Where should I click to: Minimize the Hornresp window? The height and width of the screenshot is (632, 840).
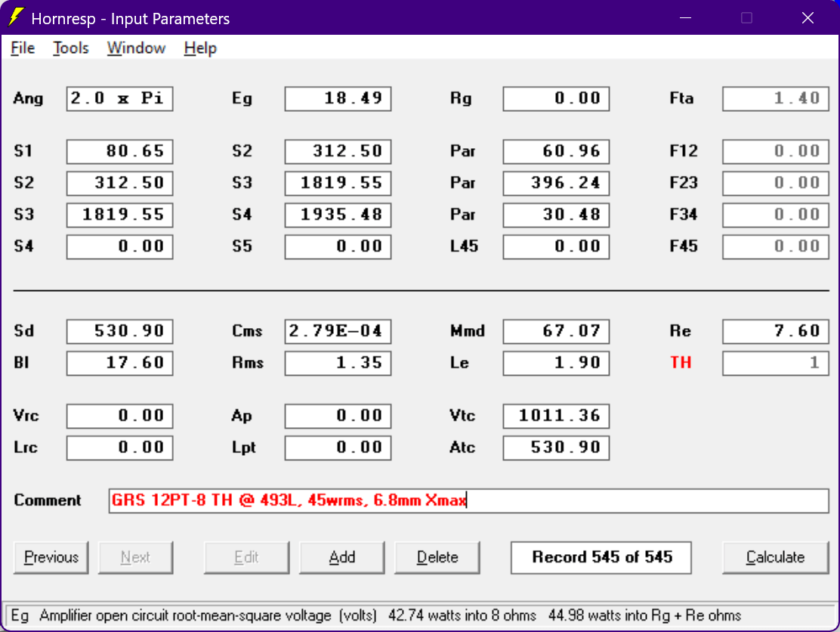[685, 17]
